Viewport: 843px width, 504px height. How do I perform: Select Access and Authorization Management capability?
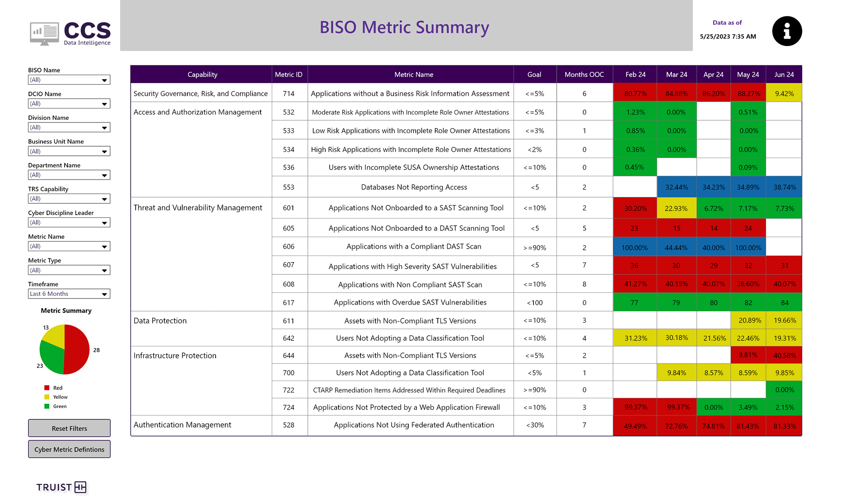pos(198,112)
